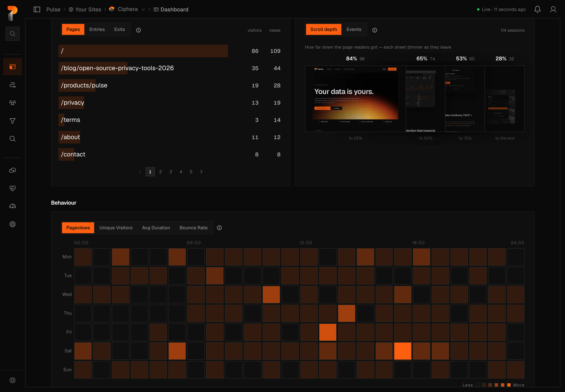Open the /blog/open-source-privacy-tools-2026 page row
Viewport: 565px width, 392px height.
tap(170, 68)
